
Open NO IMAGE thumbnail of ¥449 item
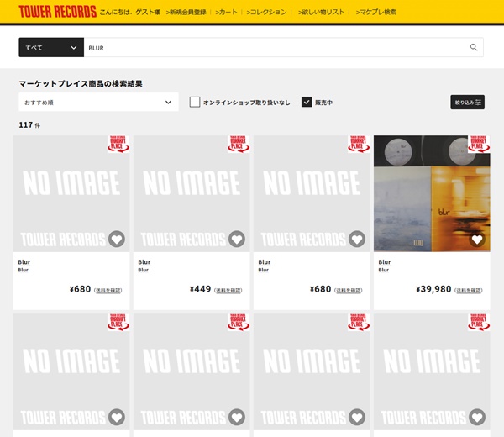tap(192, 193)
